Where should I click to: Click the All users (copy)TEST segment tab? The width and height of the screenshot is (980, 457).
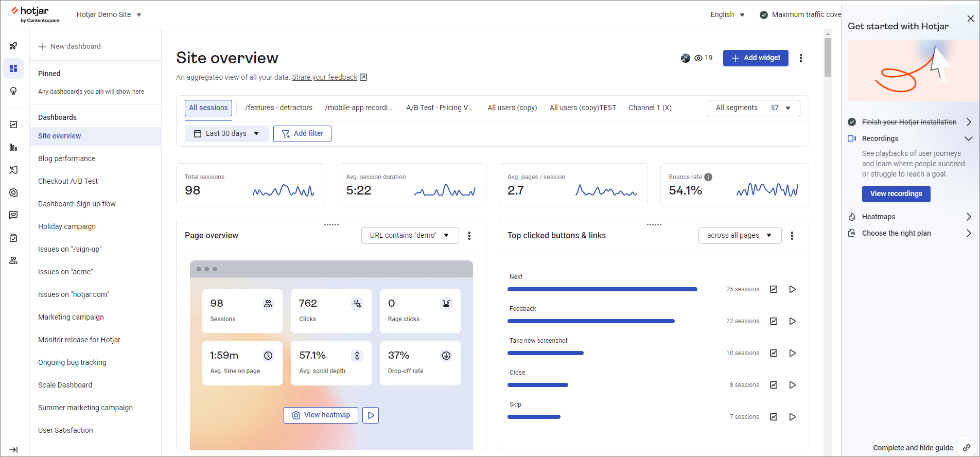point(583,108)
